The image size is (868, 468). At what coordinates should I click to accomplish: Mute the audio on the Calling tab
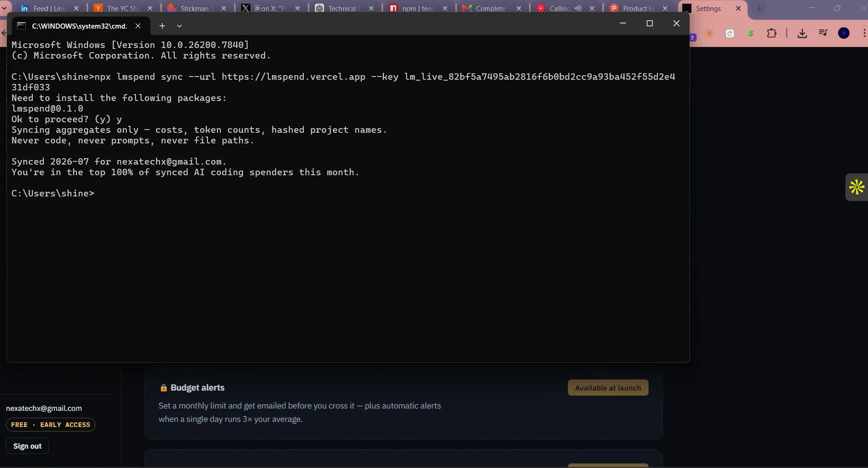pos(578,8)
